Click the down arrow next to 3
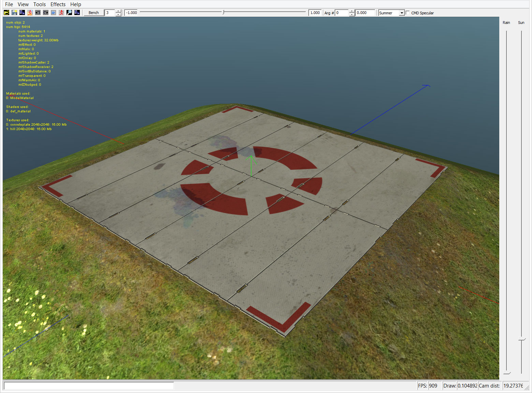This screenshot has width=532, height=393. tap(118, 14)
